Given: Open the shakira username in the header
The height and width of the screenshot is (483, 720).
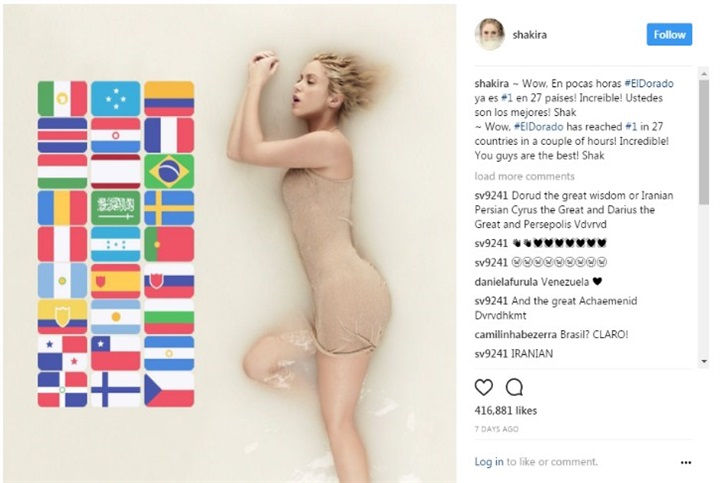Looking at the screenshot, I should coord(529,35).
